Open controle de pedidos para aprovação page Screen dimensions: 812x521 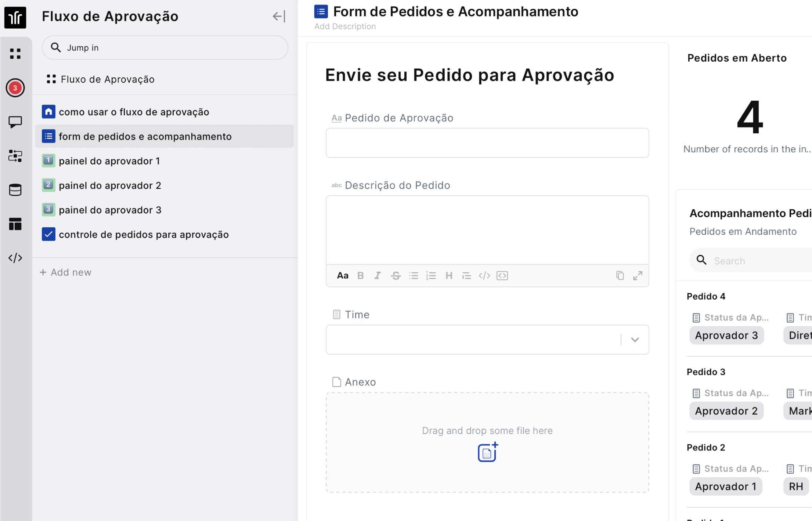[x=144, y=235]
